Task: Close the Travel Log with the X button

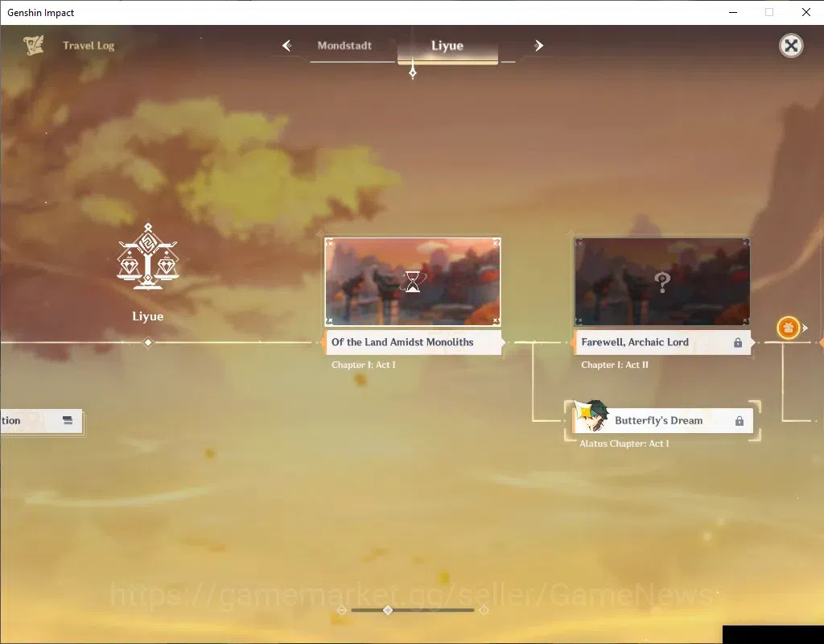Action: pos(791,46)
